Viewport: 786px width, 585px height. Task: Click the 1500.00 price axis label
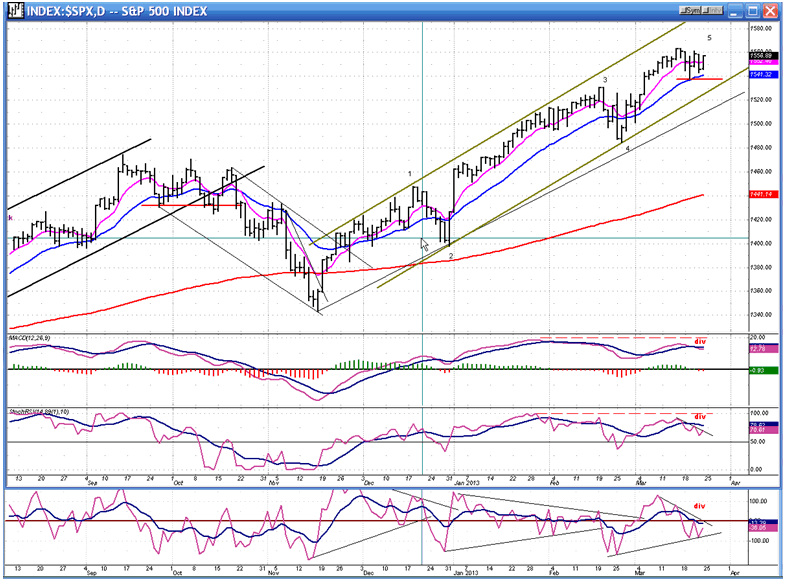coord(761,124)
